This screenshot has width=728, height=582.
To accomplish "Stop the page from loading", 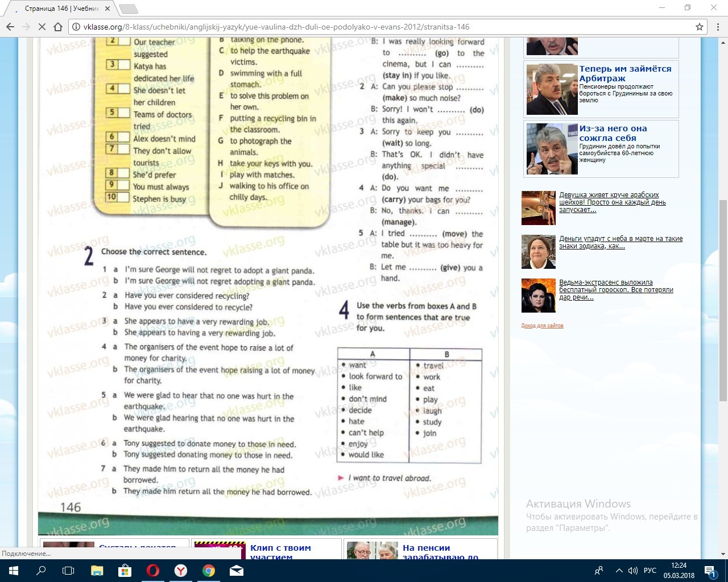I will coord(42,27).
